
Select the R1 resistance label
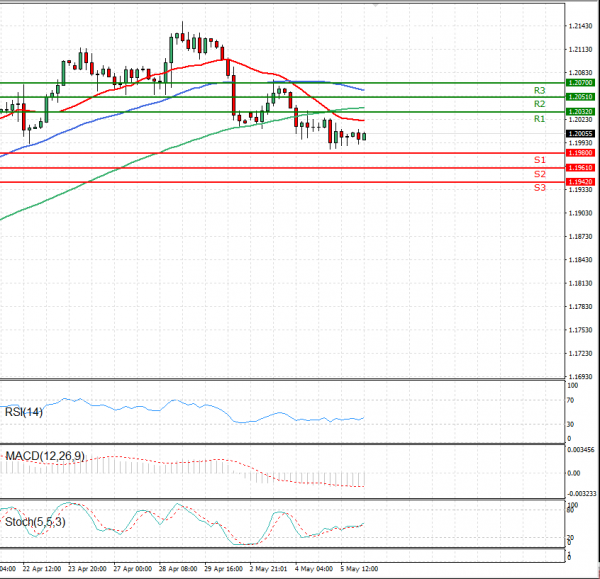pyautogui.click(x=540, y=119)
